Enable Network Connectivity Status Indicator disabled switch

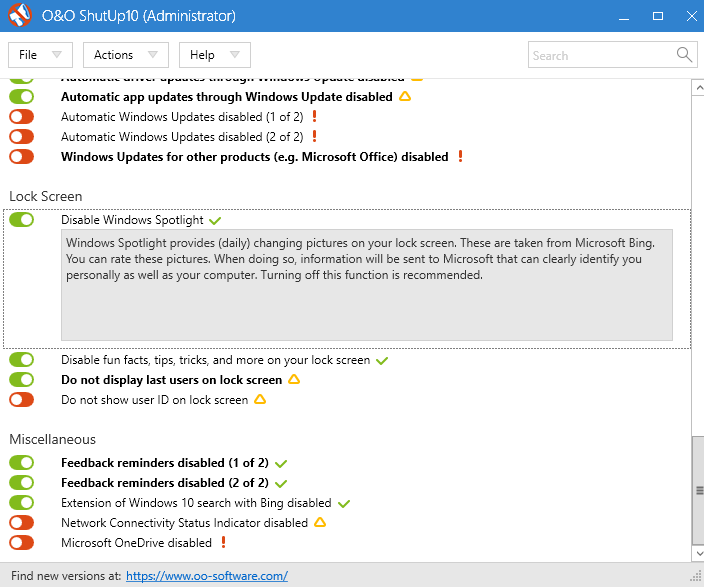(22, 522)
